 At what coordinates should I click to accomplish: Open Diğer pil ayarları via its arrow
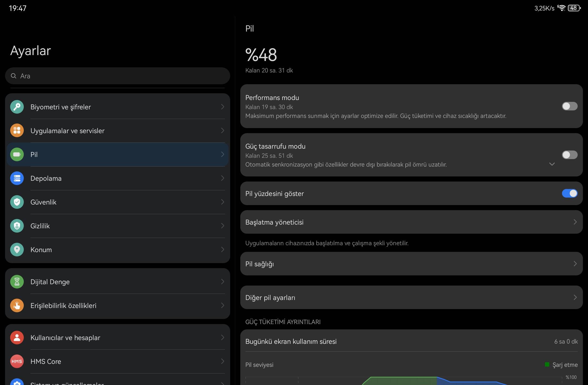pyautogui.click(x=575, y=298)
